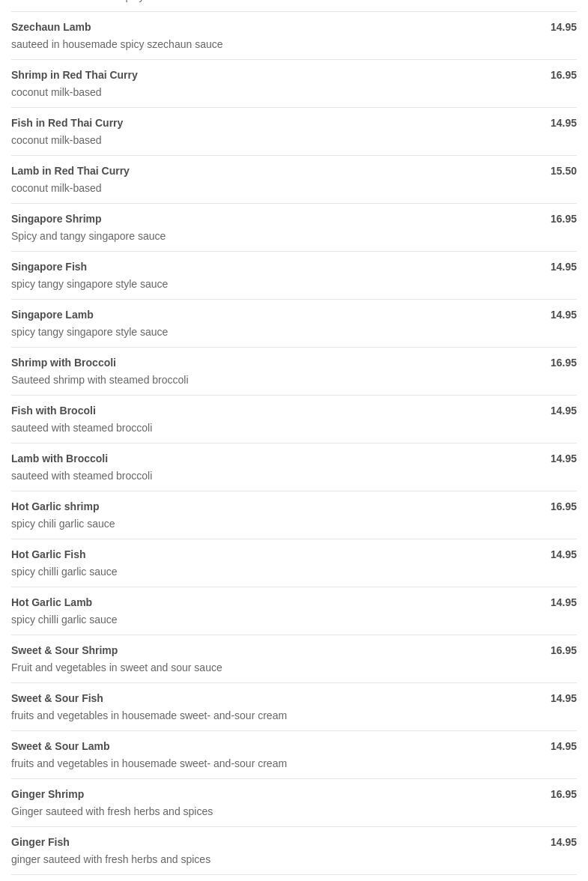Screen dimensions: 588x881
Task: Open Sweet & Sour Shrimp
Action: 64,650
